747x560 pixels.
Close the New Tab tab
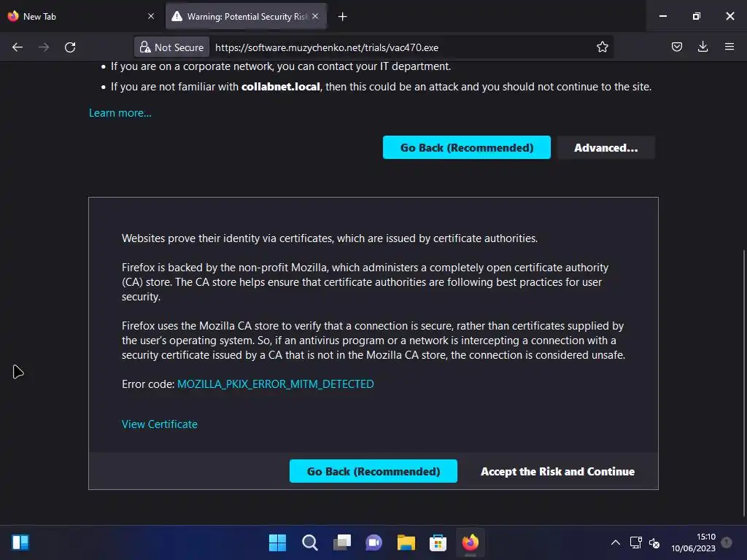pyautogui.click(x=151, y=16)
